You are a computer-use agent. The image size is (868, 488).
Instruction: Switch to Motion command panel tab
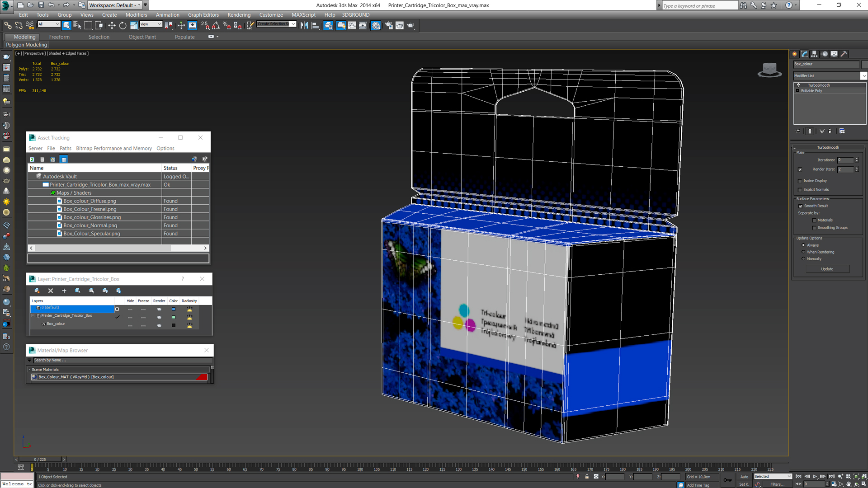click(x=825, y=54)
